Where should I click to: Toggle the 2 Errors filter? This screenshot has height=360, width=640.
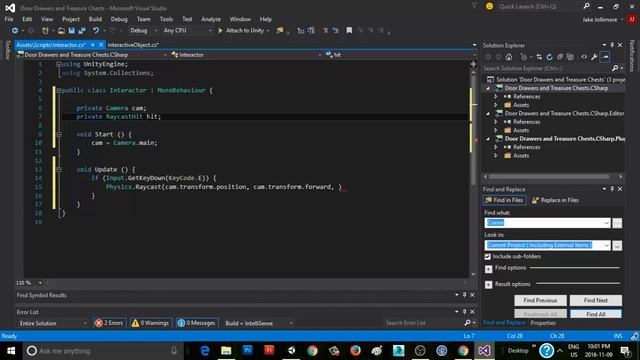pyautogui.click(x=109, y=323)
